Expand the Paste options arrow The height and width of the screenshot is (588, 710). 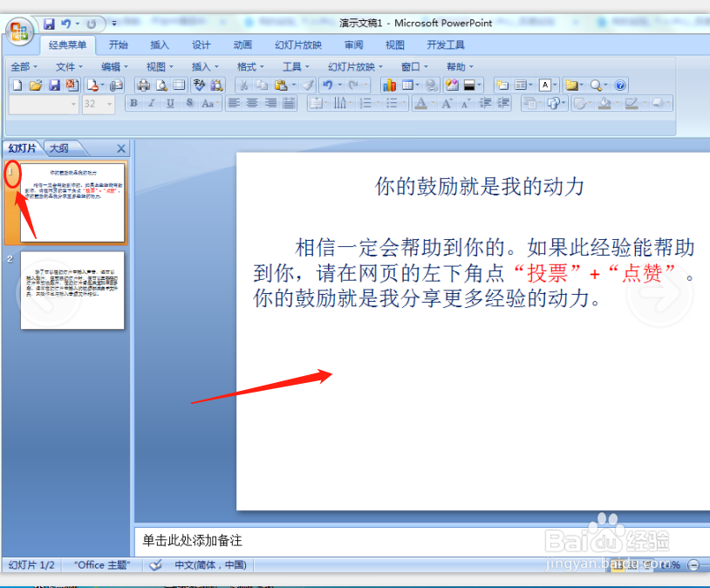294,85
